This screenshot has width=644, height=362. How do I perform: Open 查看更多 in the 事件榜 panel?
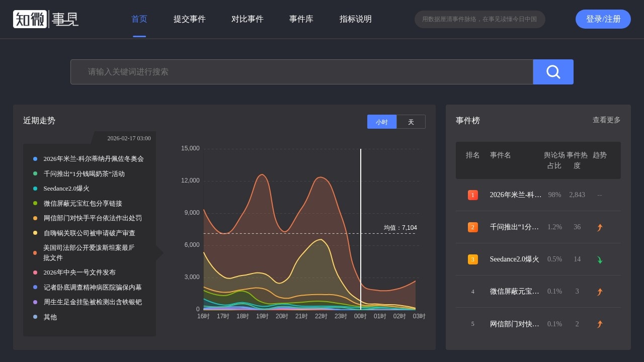(606, 120)
